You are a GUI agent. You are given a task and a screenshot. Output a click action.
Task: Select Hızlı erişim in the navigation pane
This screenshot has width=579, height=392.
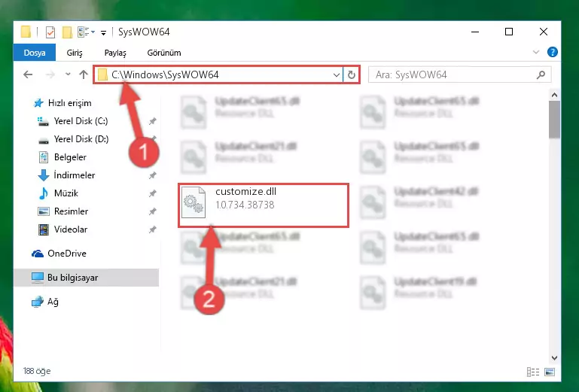pyautogui.click(x=70, y=103)
